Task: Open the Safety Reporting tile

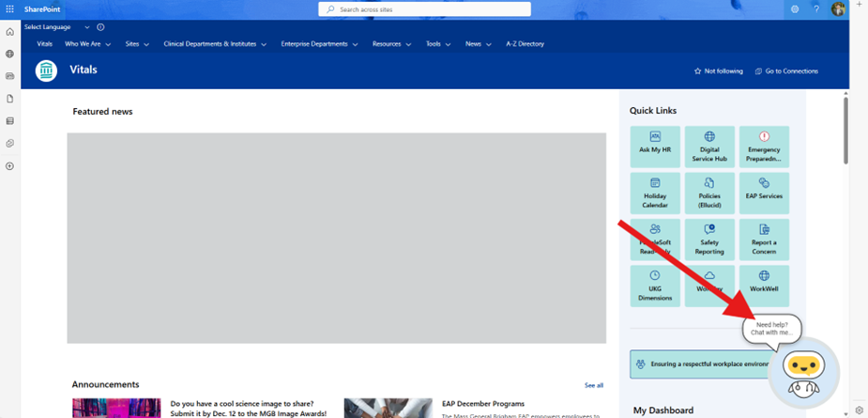Action: (709, 239)
